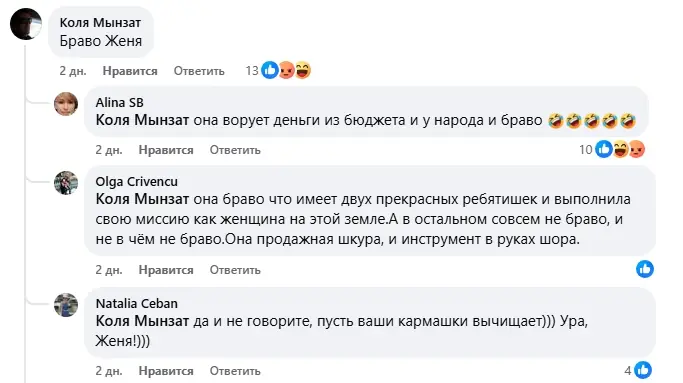683x383 pixels.
Task: Reply to Alina SB's comment with Ответить
Action: 235,150
